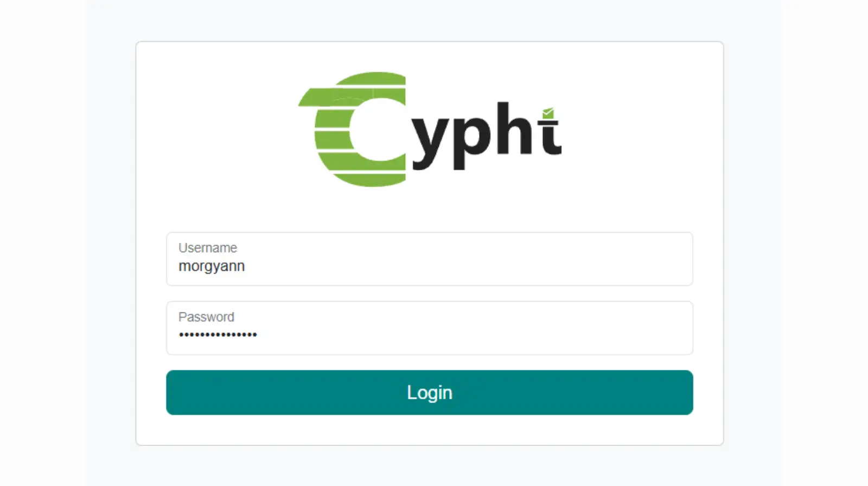Image resolution: width=868 pixels, height=486 pixels.
Task: Click empty space inside the Username box
Action: (467, 266)
